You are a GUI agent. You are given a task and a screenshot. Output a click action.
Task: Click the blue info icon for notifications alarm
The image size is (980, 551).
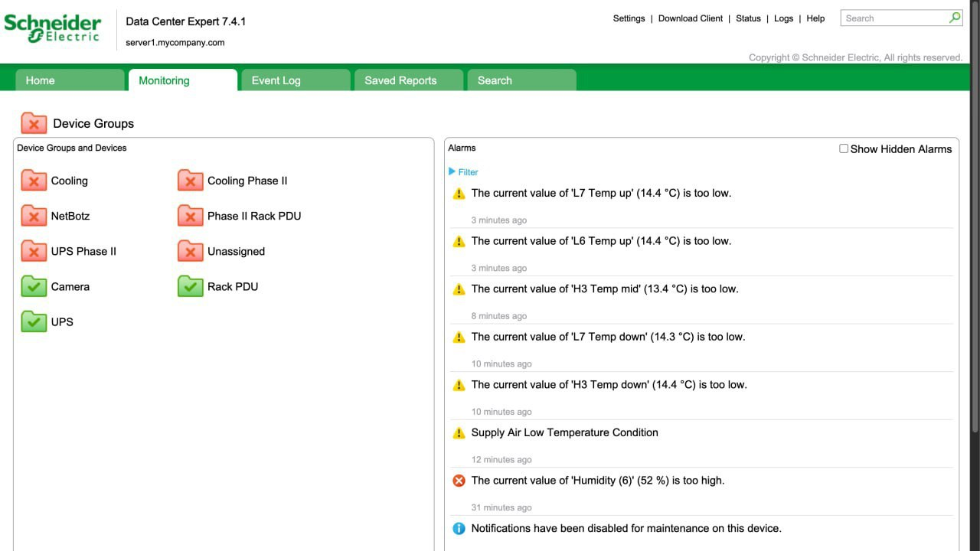[x=459, y=528]
